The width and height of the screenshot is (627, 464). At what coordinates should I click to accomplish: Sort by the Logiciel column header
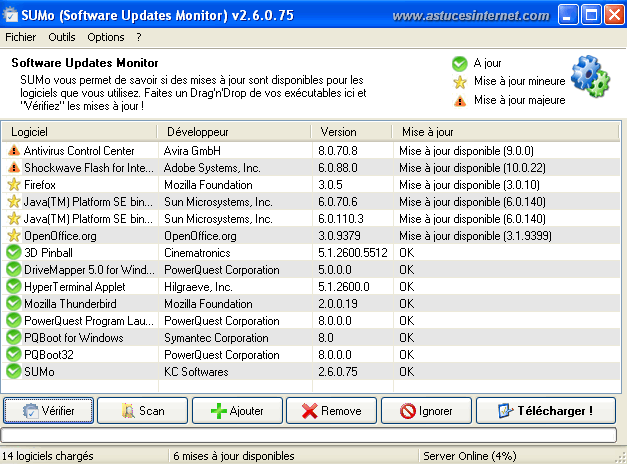[x=79, y=132]
